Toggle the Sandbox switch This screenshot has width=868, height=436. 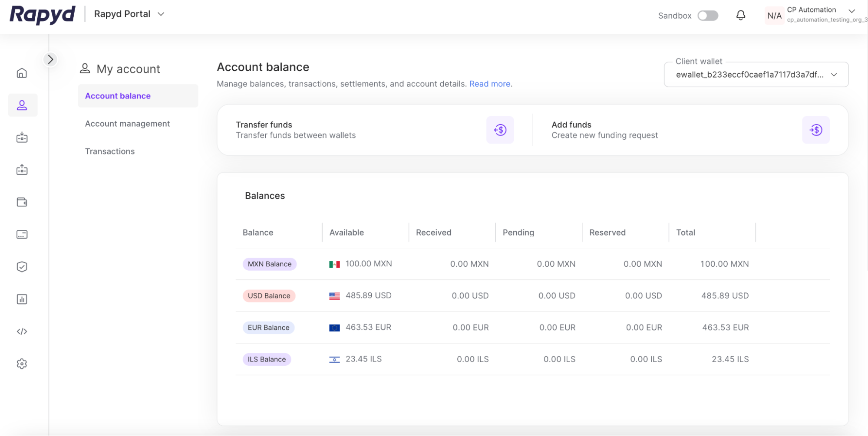click(708, 16)
